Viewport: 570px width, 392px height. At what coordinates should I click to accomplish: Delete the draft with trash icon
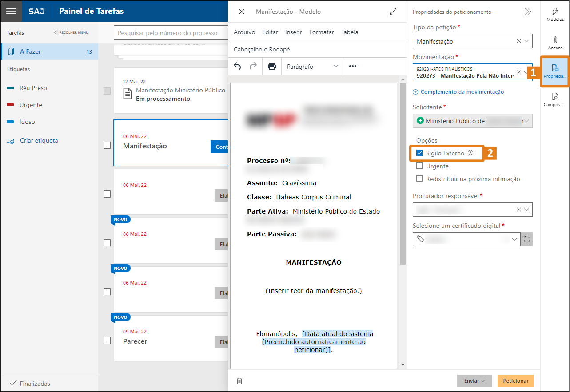pyautogui.click(x=239, y=381)
